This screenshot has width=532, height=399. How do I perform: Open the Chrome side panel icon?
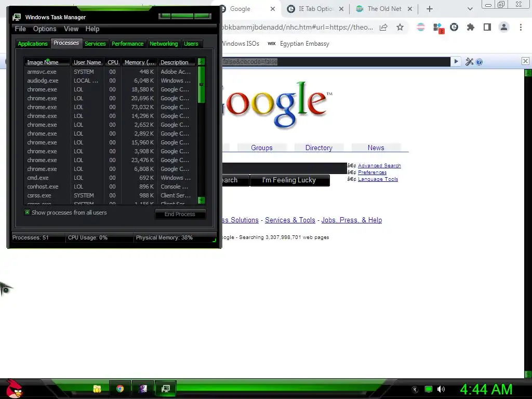(487, 27)
